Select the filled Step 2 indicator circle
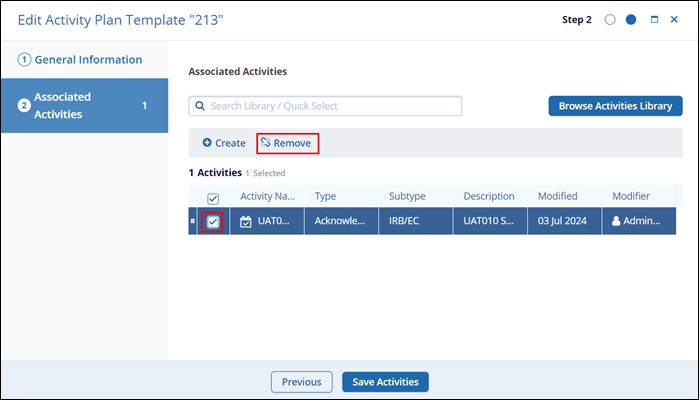Image resolution: width=700 pixels, height=400 pixels. click(x=631, y=19)
